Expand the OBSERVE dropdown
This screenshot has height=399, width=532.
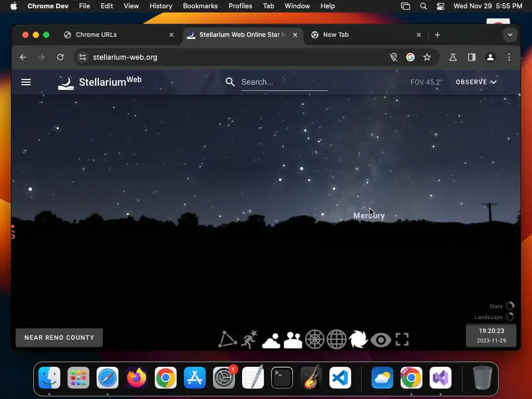click(x=476, y=82)
